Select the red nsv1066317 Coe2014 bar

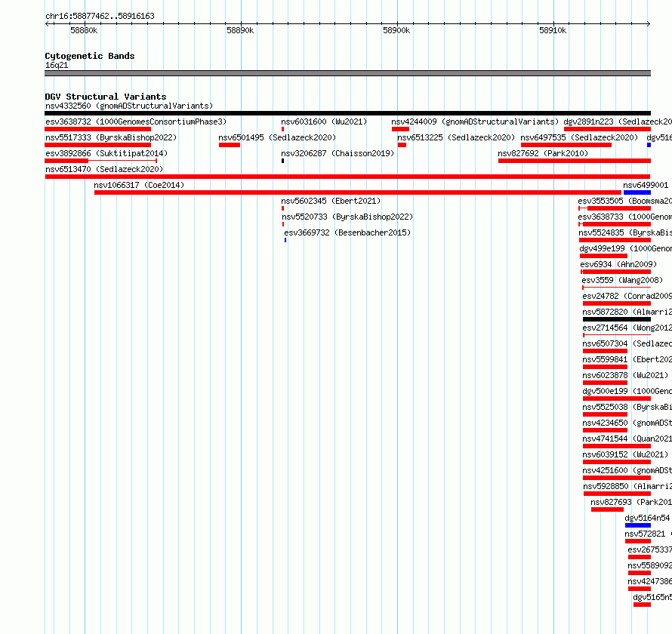[357, 192]
